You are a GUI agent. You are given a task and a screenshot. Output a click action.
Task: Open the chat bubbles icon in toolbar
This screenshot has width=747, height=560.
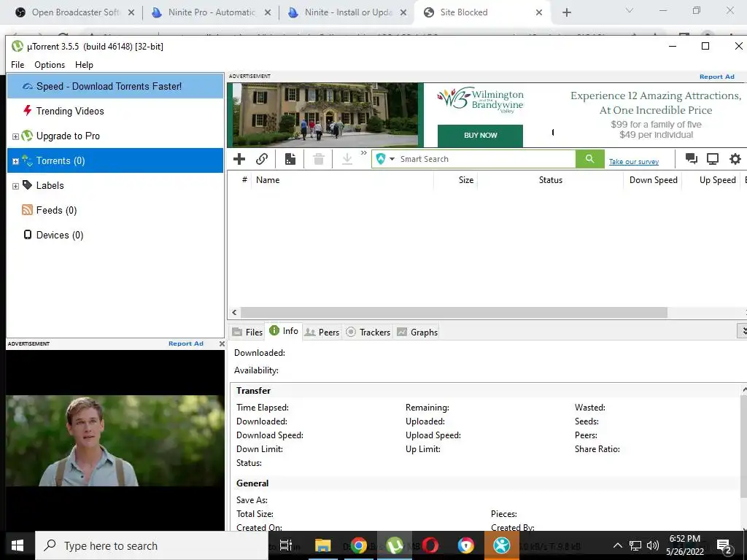[692, 158]
